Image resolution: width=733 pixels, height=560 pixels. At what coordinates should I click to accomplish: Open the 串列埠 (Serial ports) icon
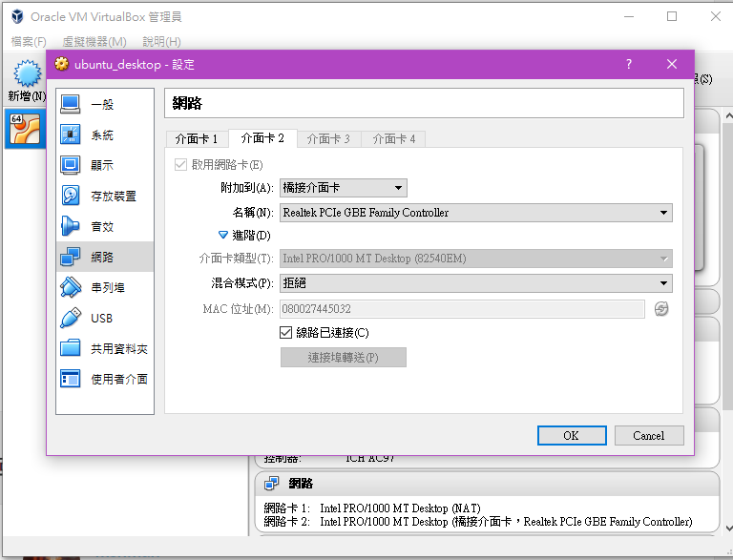pyautogui.click(x=70, y=287)
